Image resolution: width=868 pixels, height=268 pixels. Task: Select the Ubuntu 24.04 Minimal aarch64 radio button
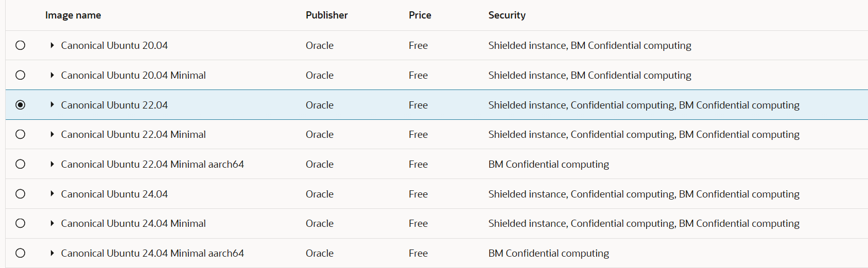coord(20,253)
